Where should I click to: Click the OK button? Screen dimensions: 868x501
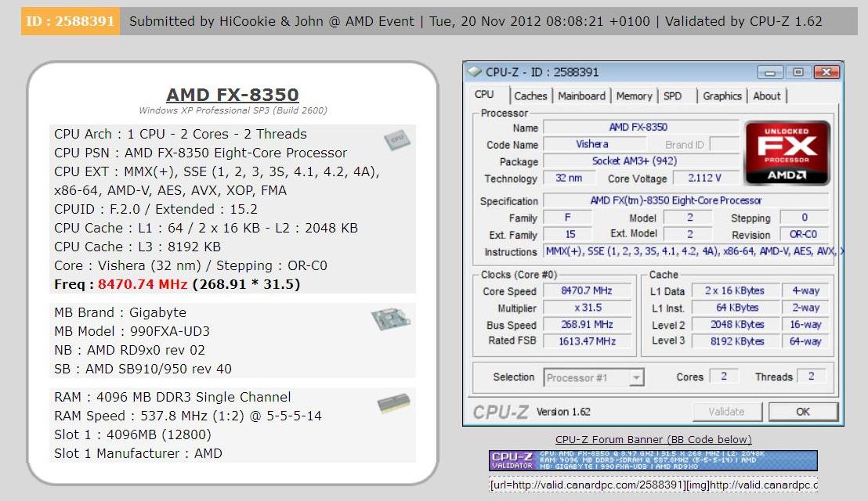[x=803, y=412]
